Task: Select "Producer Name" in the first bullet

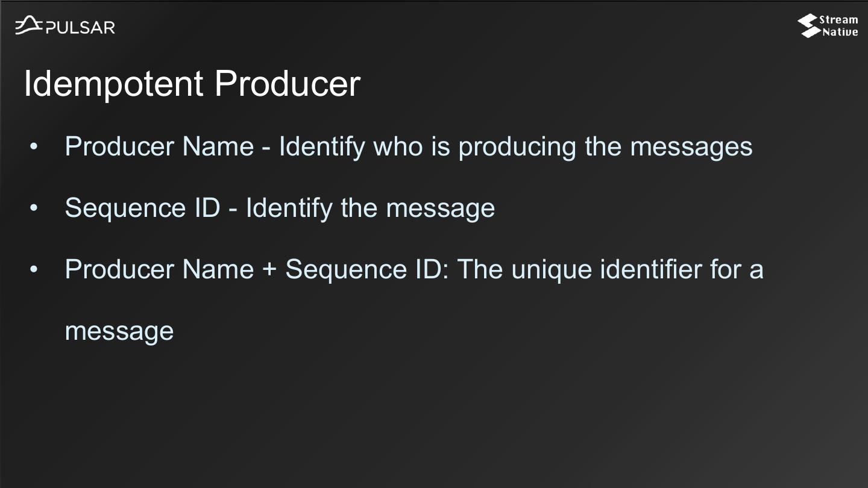Action: 159,147
